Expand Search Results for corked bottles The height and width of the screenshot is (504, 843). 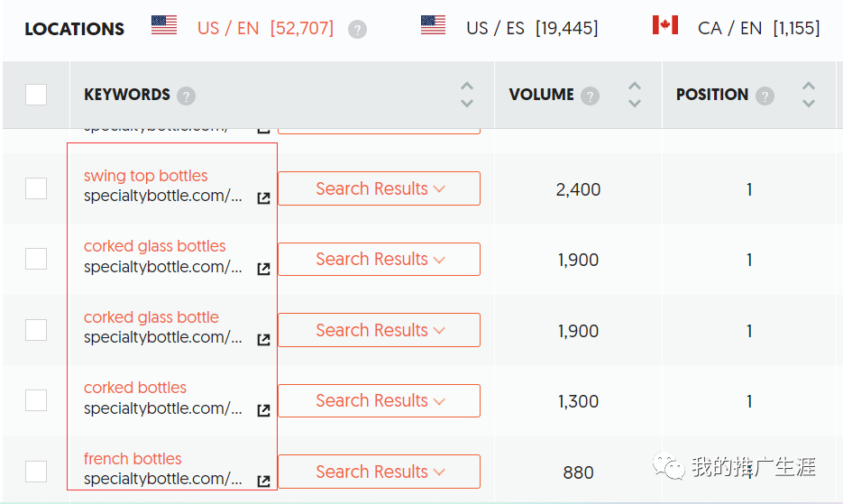(x=379, y=400)
